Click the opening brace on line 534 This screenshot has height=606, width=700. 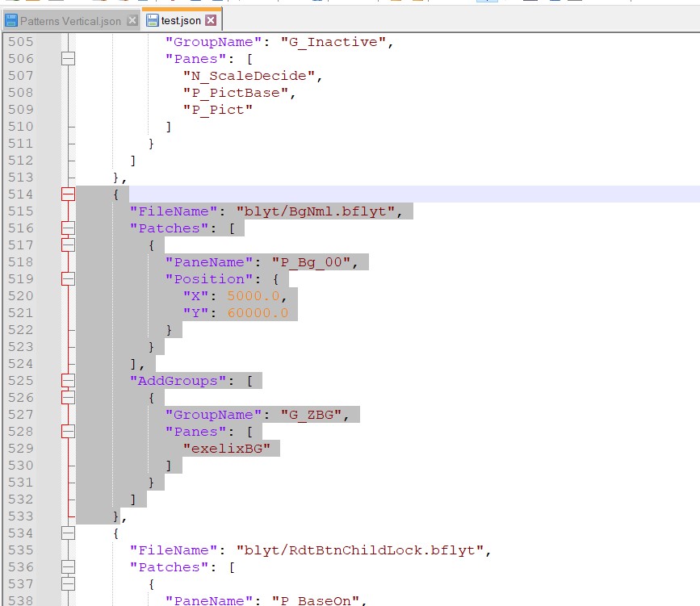(116, 533)
